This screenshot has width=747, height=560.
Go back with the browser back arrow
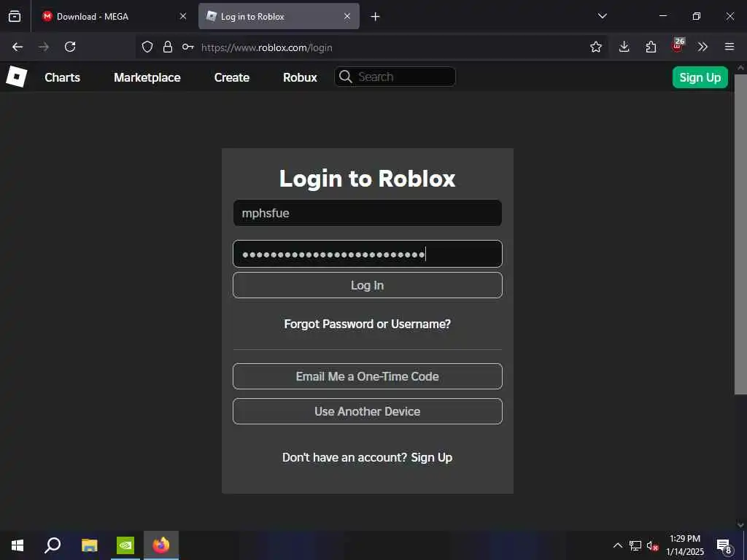tap(18, 47)
